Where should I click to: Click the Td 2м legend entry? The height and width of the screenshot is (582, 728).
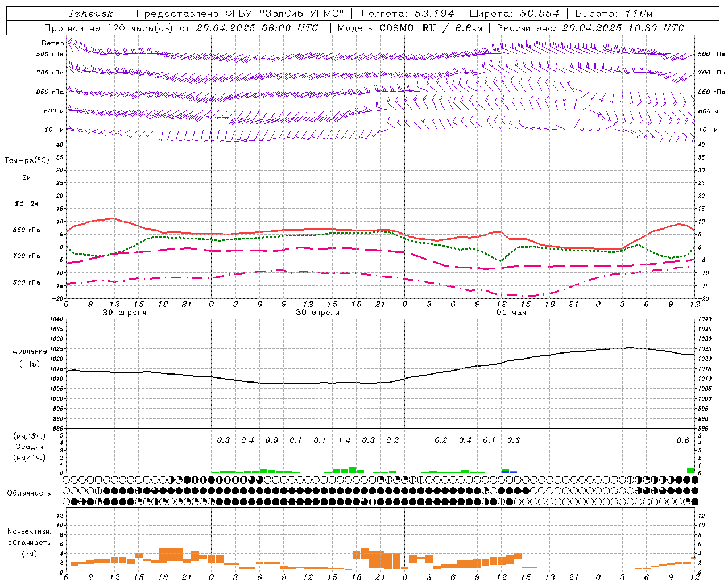26,203
